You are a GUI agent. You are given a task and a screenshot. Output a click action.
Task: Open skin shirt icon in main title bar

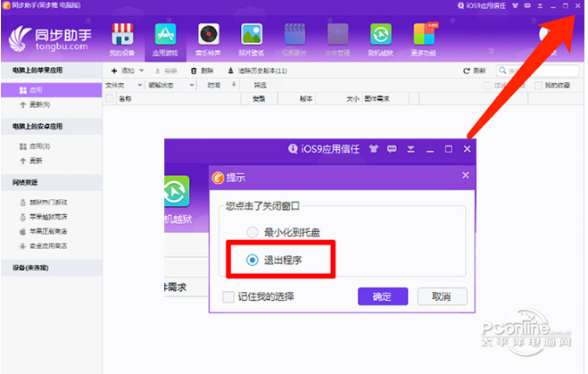(515, 5)
